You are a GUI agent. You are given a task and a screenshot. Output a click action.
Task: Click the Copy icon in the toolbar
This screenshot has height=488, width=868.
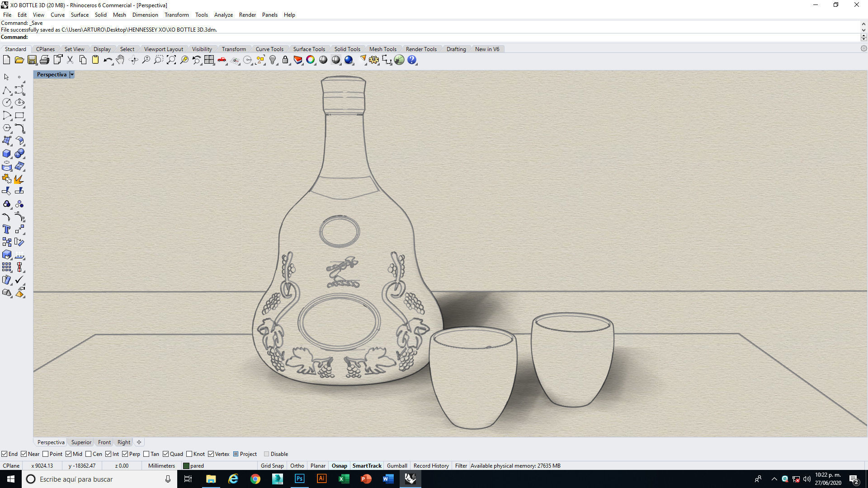pos(83,60)
